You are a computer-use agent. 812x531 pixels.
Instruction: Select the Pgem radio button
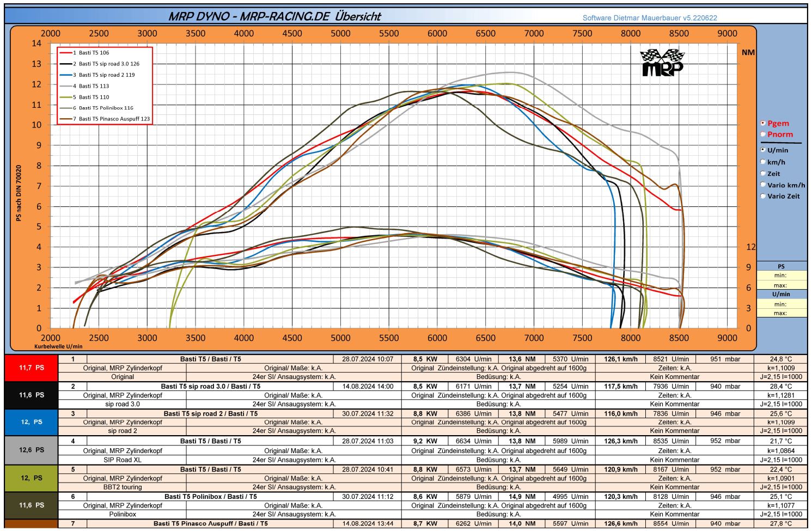pyautogui.click(x=763, y=123)
